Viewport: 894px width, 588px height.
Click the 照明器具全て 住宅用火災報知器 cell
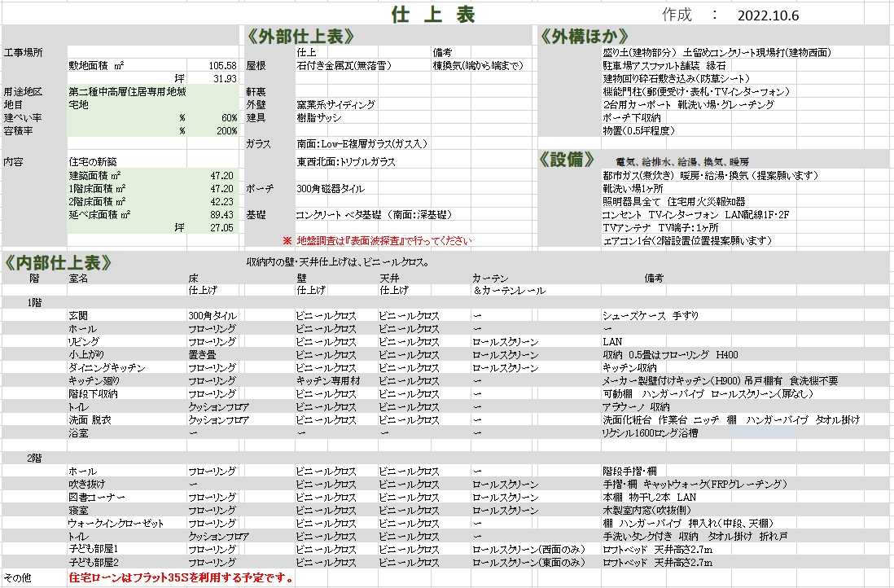coord(674,202)
